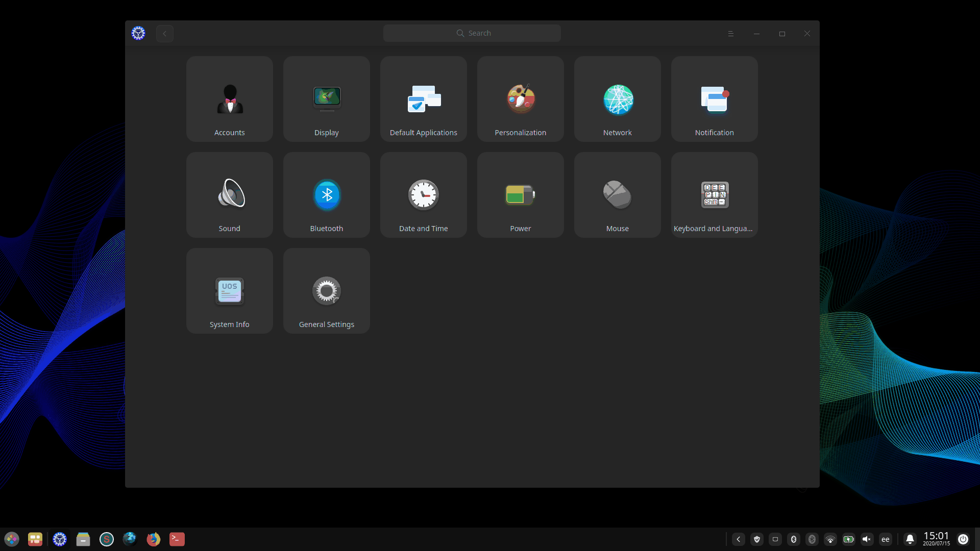Open the notification bell in the tray
980x551 pixels.
coord(910,539)
